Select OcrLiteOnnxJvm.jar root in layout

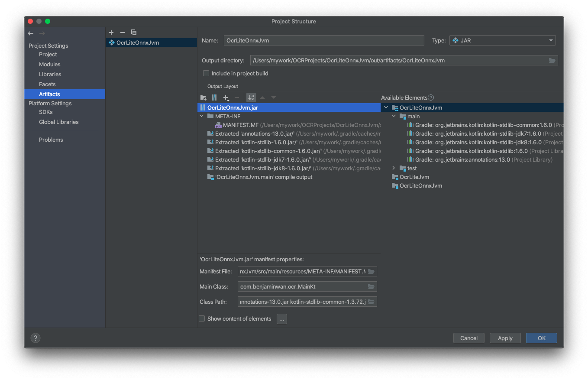point(289,107)
